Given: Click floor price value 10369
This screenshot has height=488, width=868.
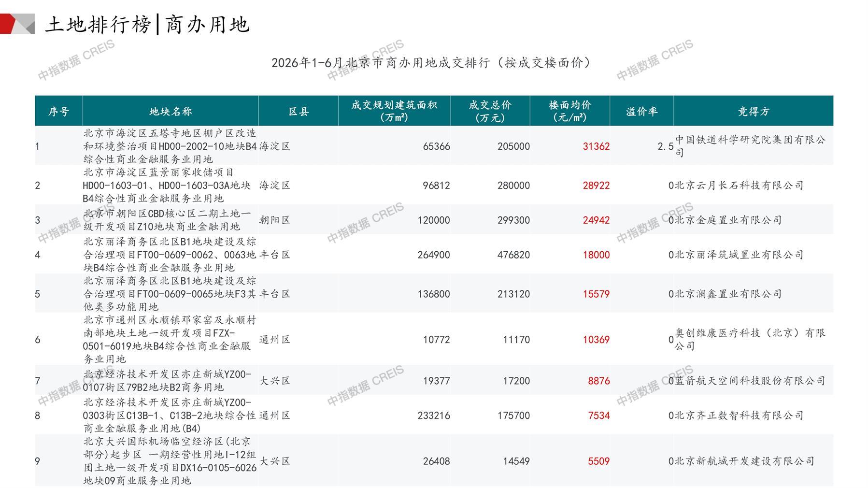Looking at the screenshot, I should click(596, 340).
